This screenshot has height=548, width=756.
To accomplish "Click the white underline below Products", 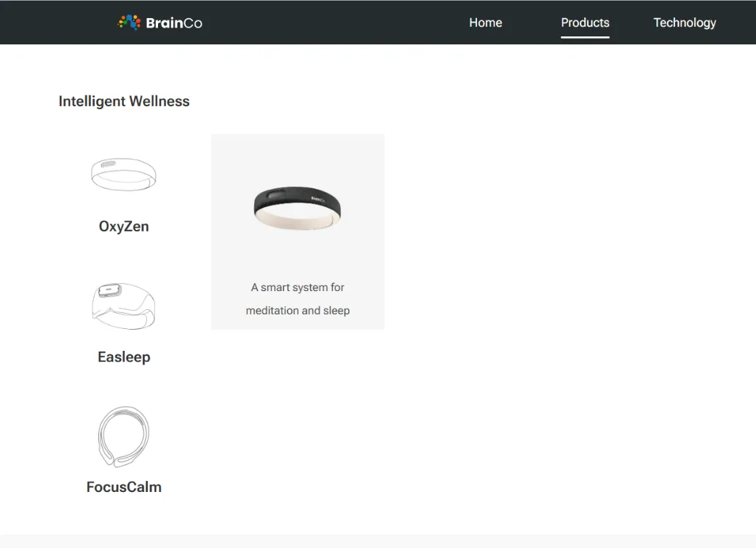I will click(x=585, y=36).
